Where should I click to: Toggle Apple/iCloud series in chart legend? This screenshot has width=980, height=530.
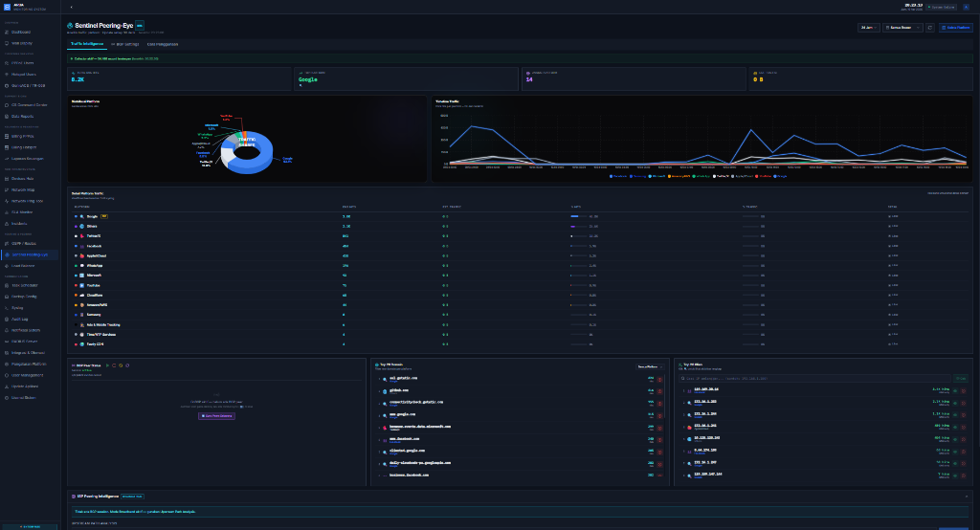coord(742,176)
